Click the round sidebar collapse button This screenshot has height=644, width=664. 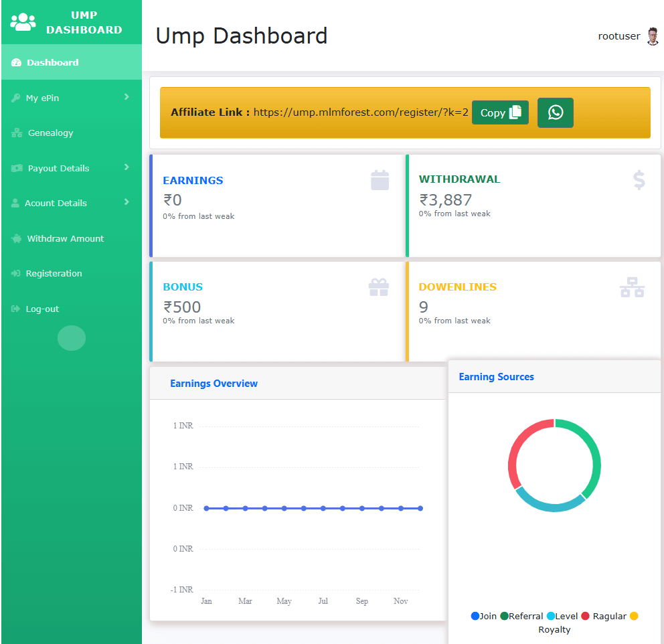[x=72, y=338]
